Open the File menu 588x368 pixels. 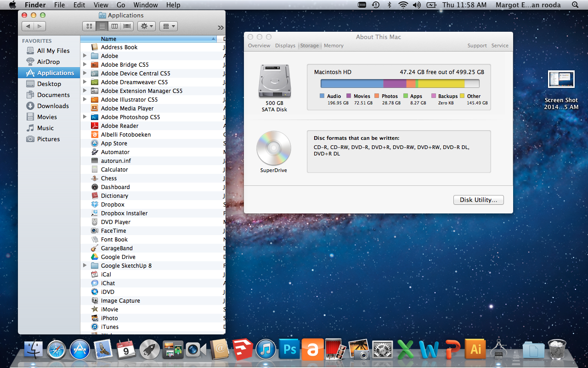coord(59,5)
